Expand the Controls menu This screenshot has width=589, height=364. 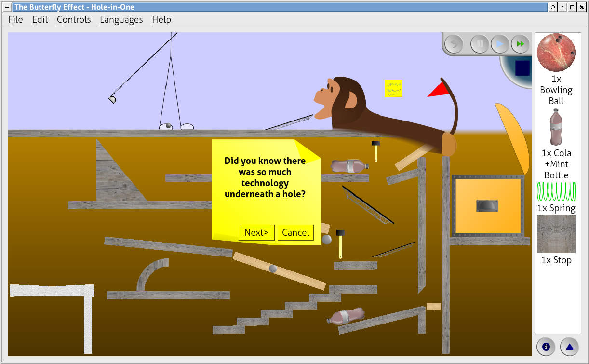74,20
